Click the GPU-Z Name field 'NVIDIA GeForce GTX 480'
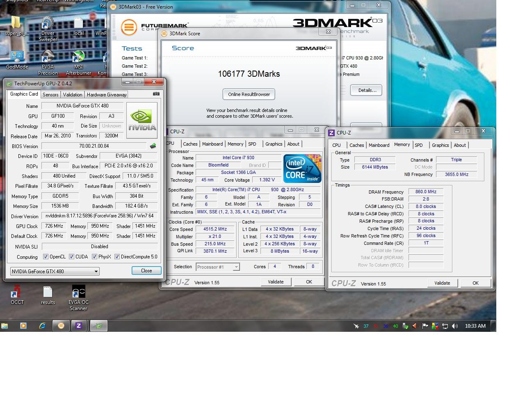525x420 pixels. coord(82,106)
